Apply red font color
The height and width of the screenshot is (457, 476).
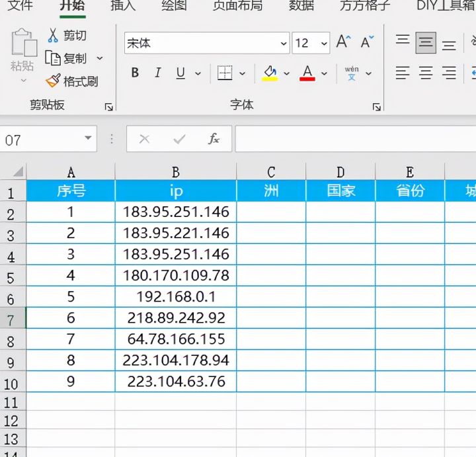click(307, 73)
